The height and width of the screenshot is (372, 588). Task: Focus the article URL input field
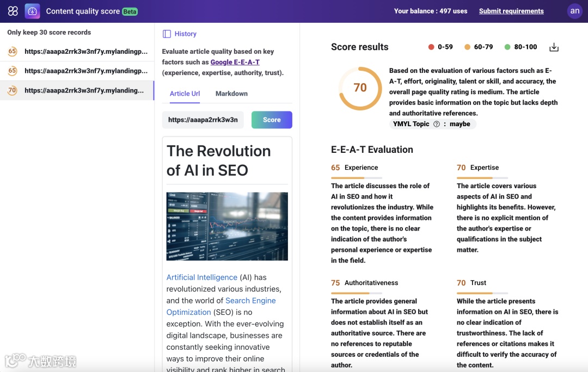(x=203, y=120)
